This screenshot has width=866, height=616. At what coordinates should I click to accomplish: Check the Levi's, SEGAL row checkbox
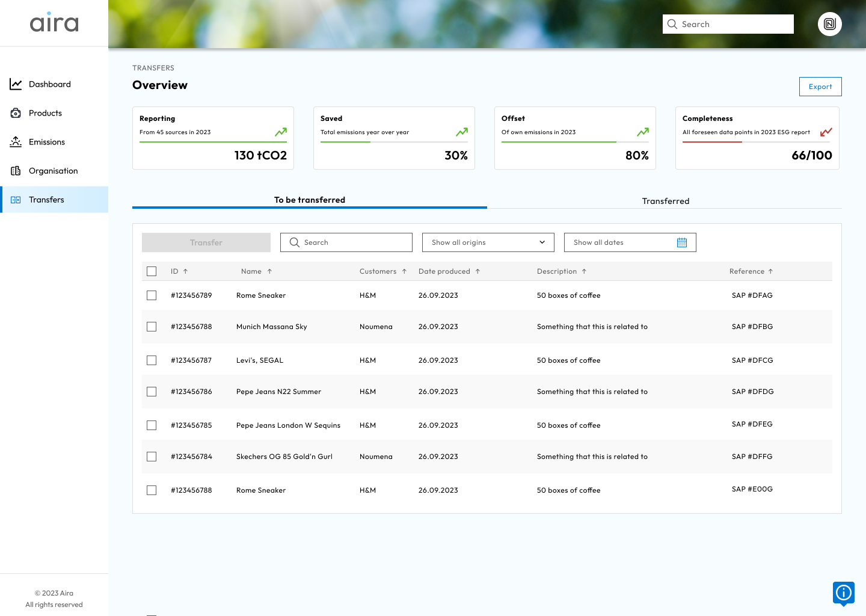152,360
